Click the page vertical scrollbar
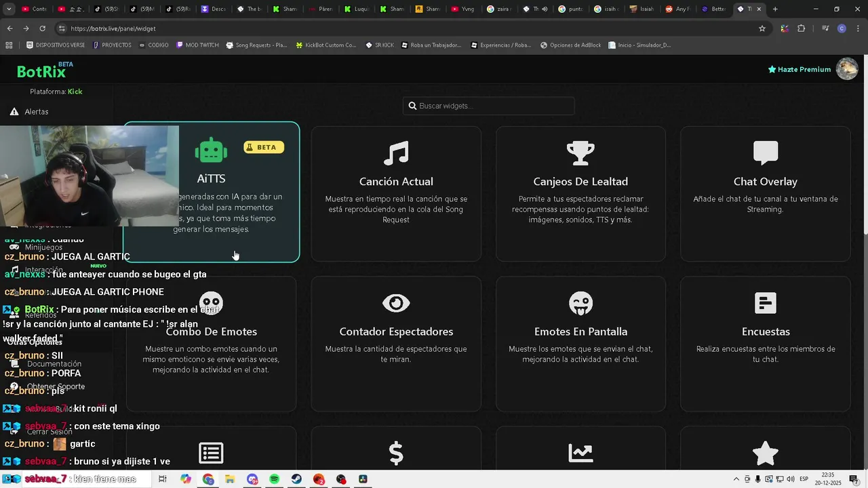This screenshot has height=488, width=868. pos(865,146)
